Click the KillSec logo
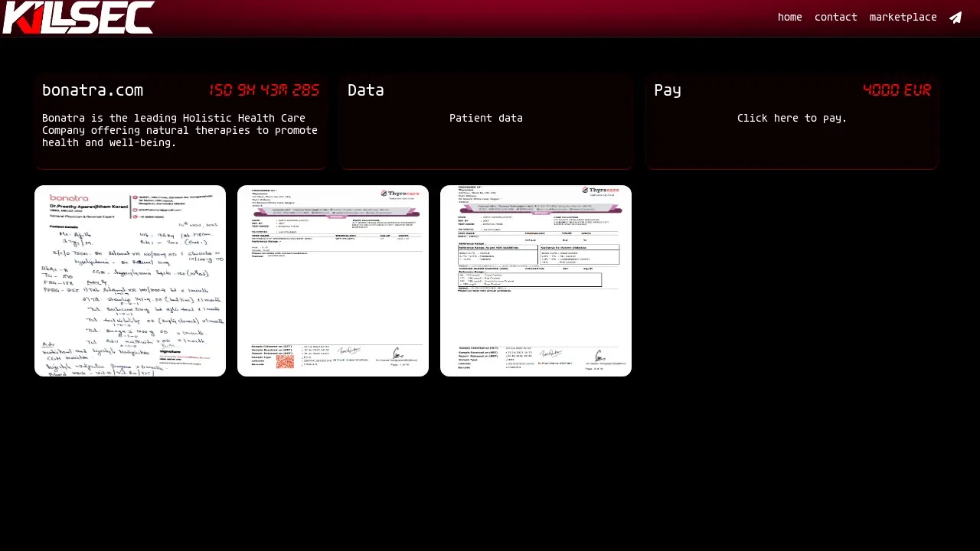980x551 pixels. click(78, 18)
